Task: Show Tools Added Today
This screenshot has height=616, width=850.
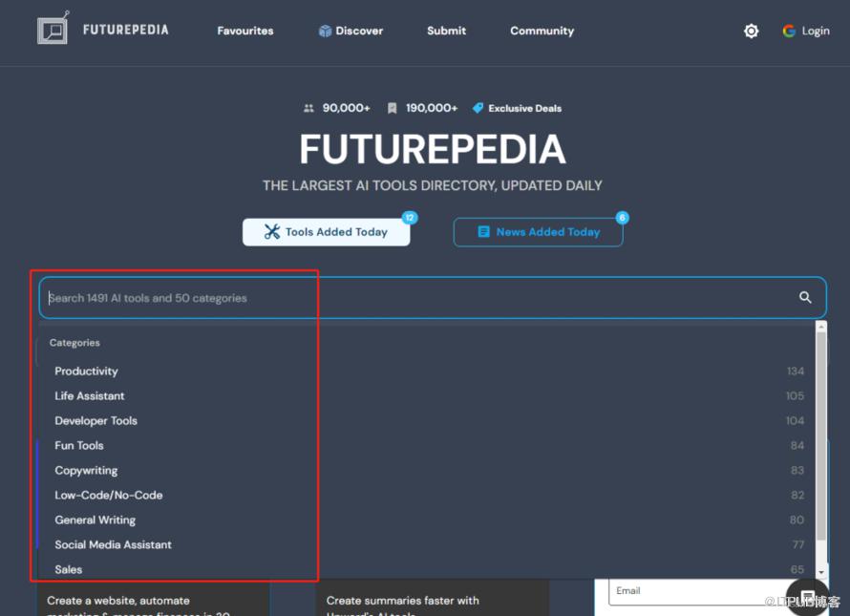Action: click(x=326, y=232)
